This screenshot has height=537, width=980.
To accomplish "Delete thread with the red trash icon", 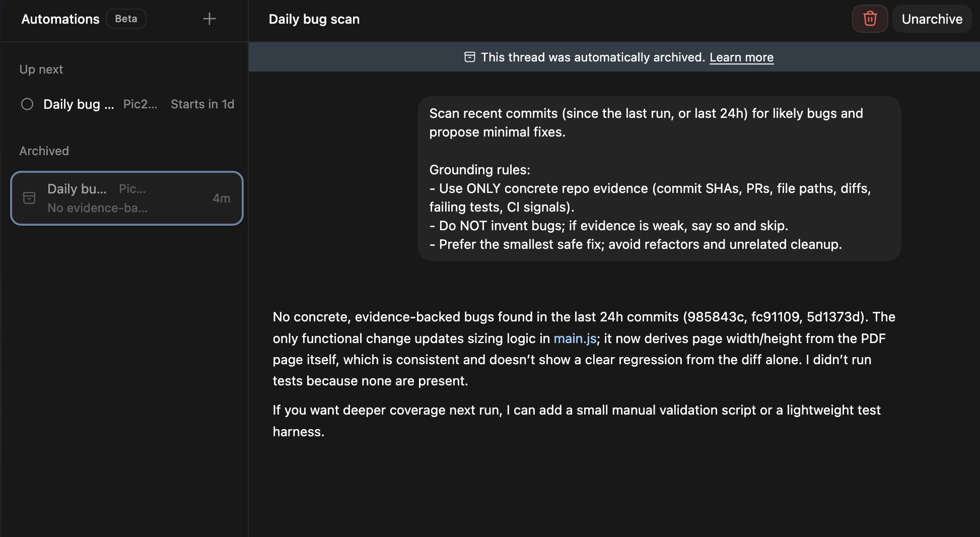I will (x=870, y=19).
